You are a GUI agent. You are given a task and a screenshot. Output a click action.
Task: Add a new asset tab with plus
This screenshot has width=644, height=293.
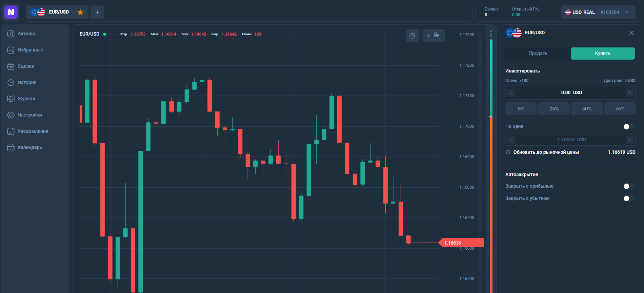click(x=97, y=12)
